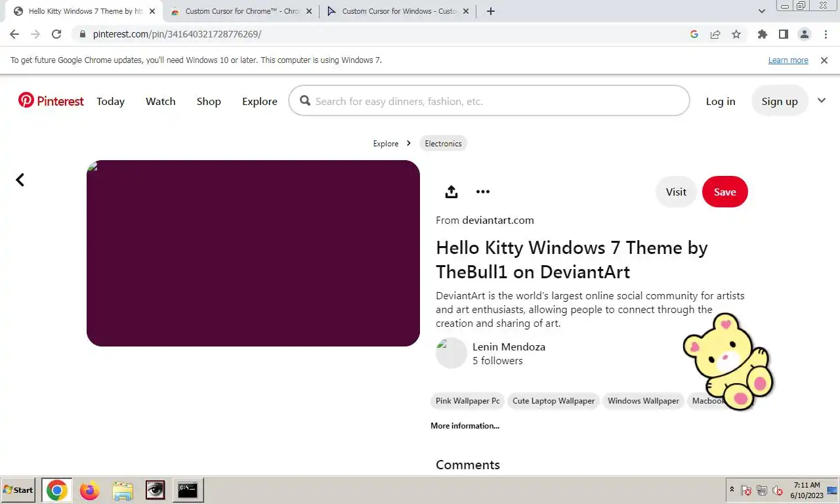
Task: Open Chrome three-dot menu
Action: point(825,34)
